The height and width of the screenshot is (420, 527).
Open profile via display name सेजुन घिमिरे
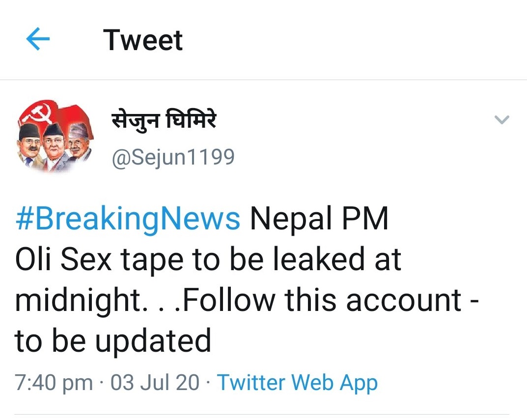(163, 119)
